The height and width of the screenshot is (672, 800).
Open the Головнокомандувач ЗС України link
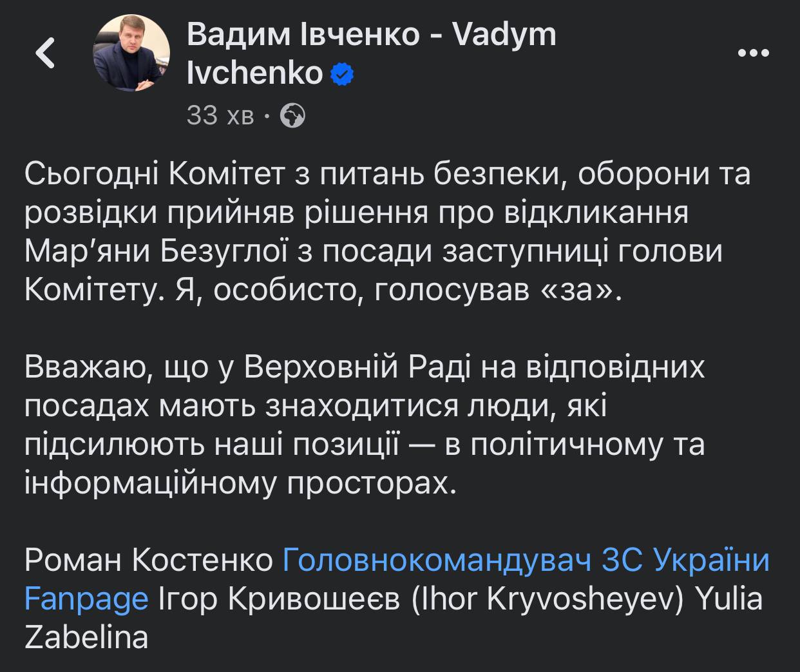click(526, 561)
